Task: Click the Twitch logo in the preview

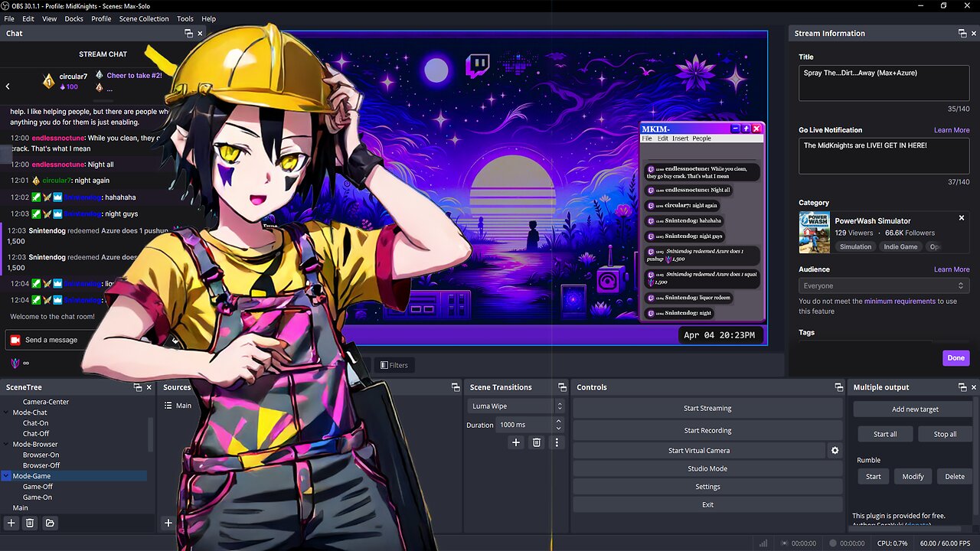Action: pyautogui.click(x=478, y=66)
